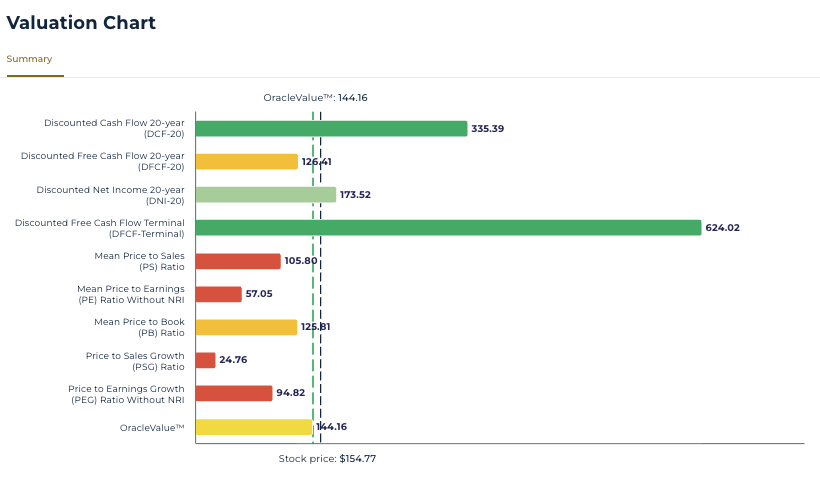Viewport: 820px width, 477px height.
Task: Click the green DCF-20 bar
Action: [x=332, y=129]
